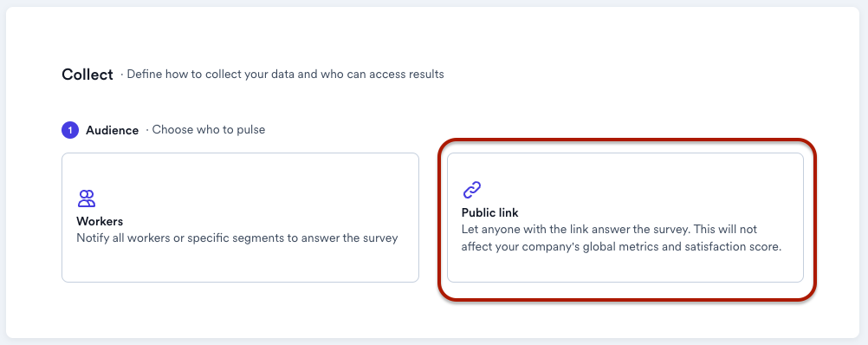Click the Collect section heading

(x=87, y=75)
